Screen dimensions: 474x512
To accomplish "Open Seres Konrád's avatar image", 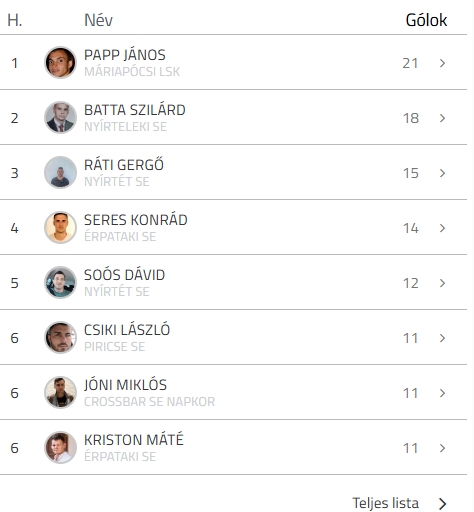I will tap(60, 227).
